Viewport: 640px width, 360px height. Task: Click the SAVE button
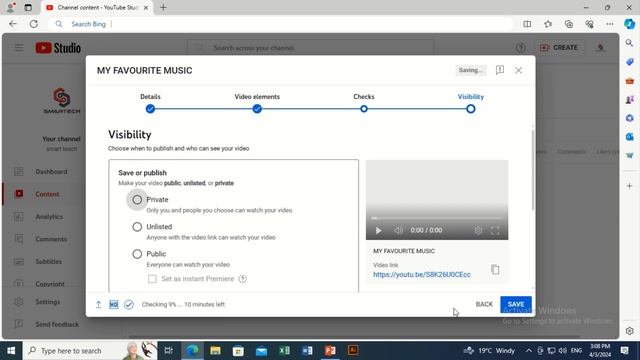click(516, 304)
